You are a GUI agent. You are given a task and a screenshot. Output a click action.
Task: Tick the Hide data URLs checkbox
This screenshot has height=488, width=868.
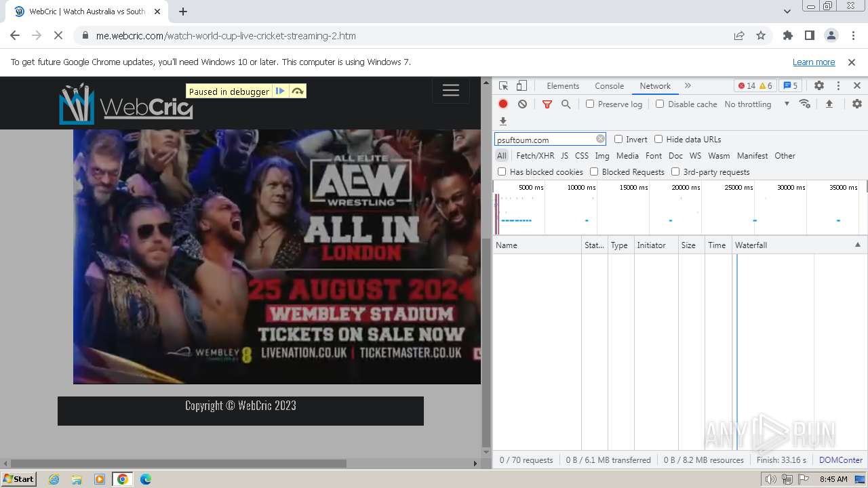pyautogui.click(x=658, y=139)
